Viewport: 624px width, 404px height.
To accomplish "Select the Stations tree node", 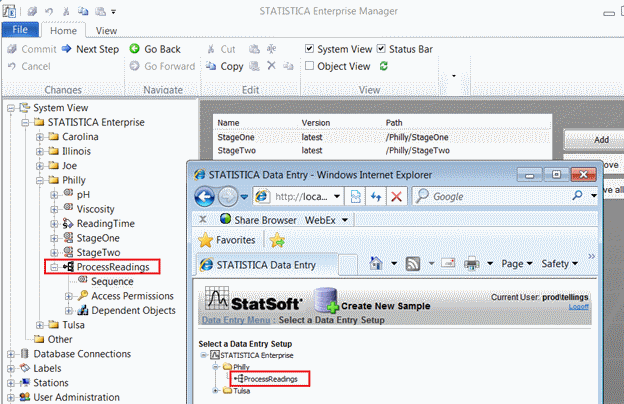I will point(51,383).
